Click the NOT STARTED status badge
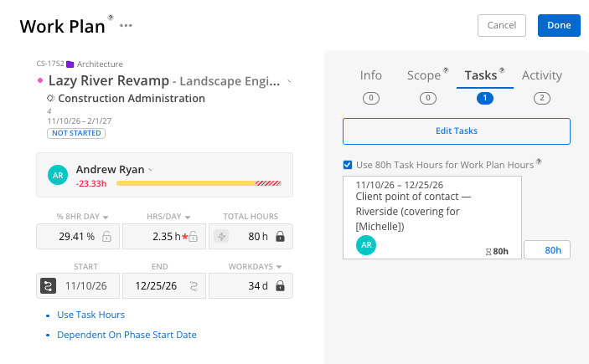The width and height of the screenshot is (589, 364). pyautogui.click(x=76, y=133)
